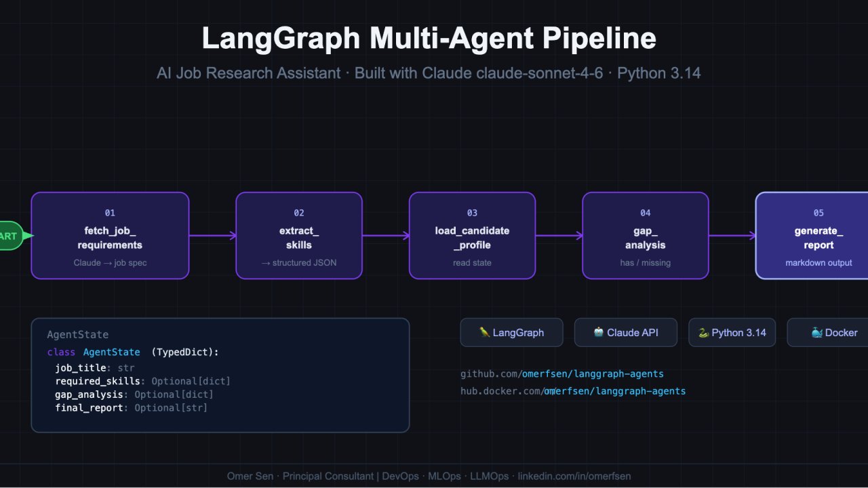The image size is (868, 488).
Task: Select the 01 fetch_job_requirements pipeline node
Action: click(x=110, y=236)
